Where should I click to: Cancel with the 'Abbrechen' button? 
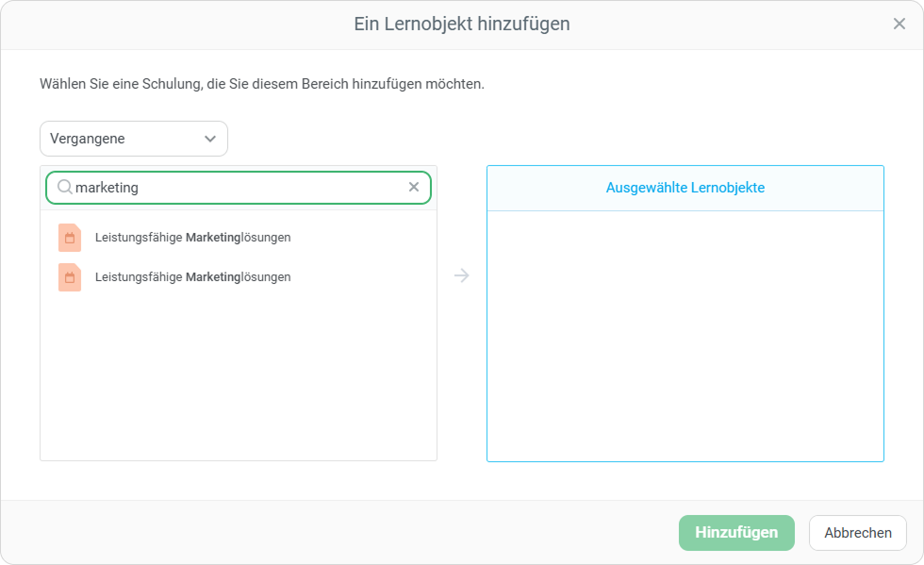857,533
